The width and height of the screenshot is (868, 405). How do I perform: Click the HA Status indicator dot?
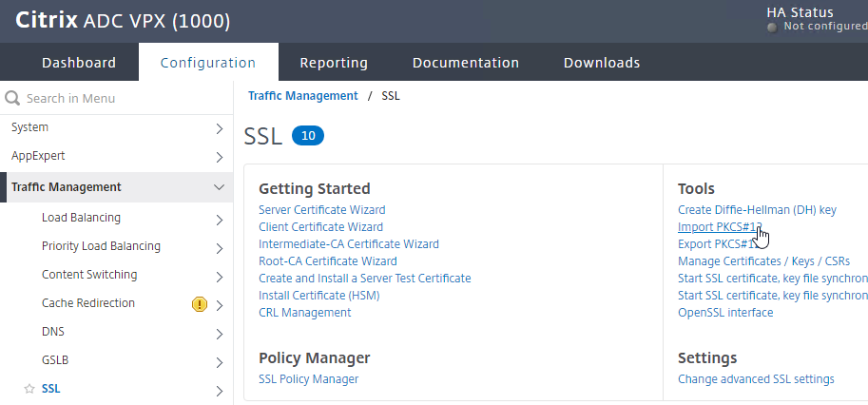point(772,28)
